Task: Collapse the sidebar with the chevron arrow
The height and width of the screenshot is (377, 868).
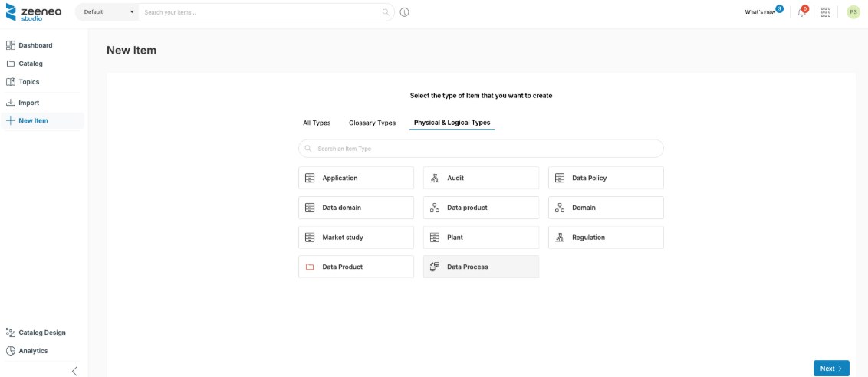Action: 74,371
